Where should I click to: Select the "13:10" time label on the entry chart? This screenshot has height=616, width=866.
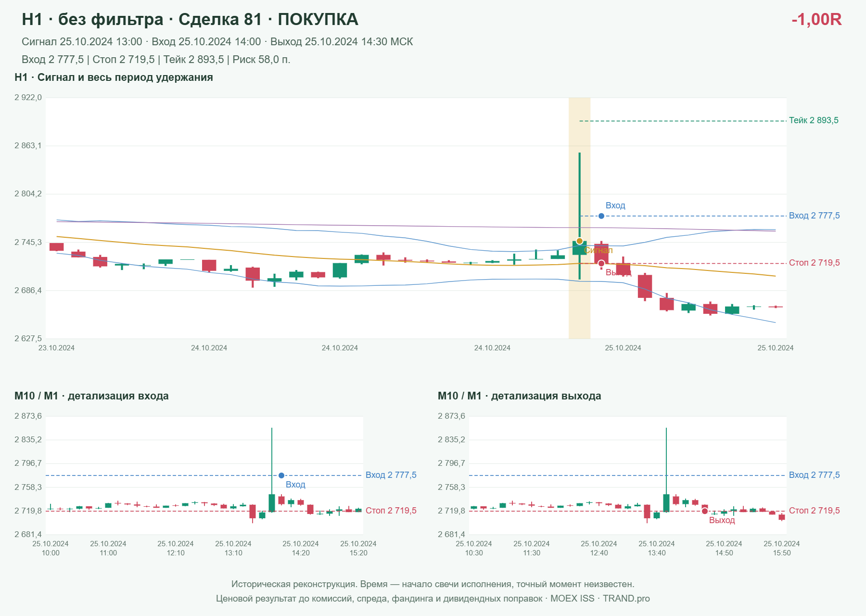(233, 553)
